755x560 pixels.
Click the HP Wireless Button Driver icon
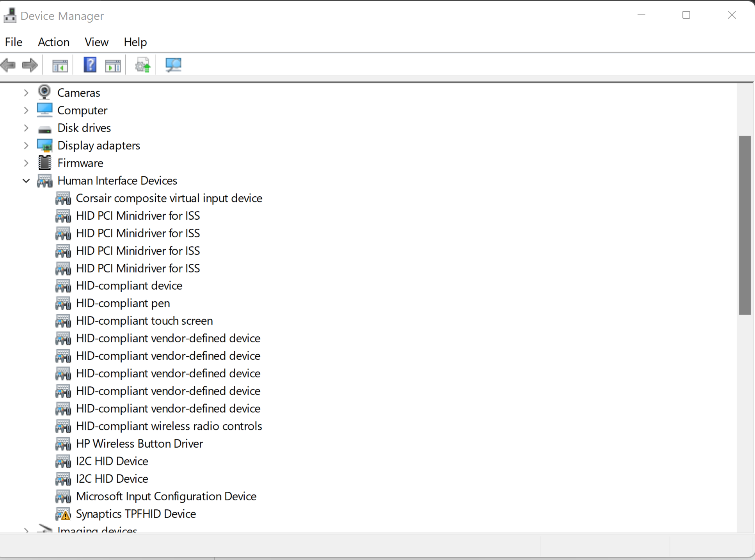[x=63, y=444]
